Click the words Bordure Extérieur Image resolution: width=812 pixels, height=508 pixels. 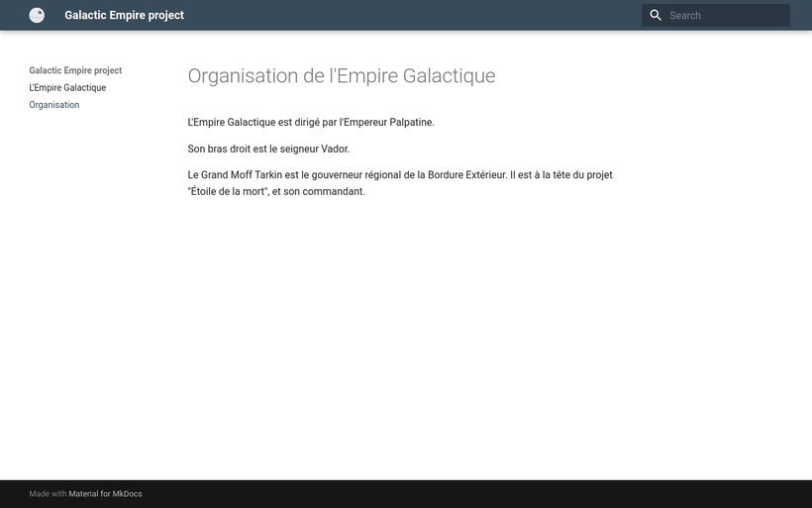(x=465, y=174)
